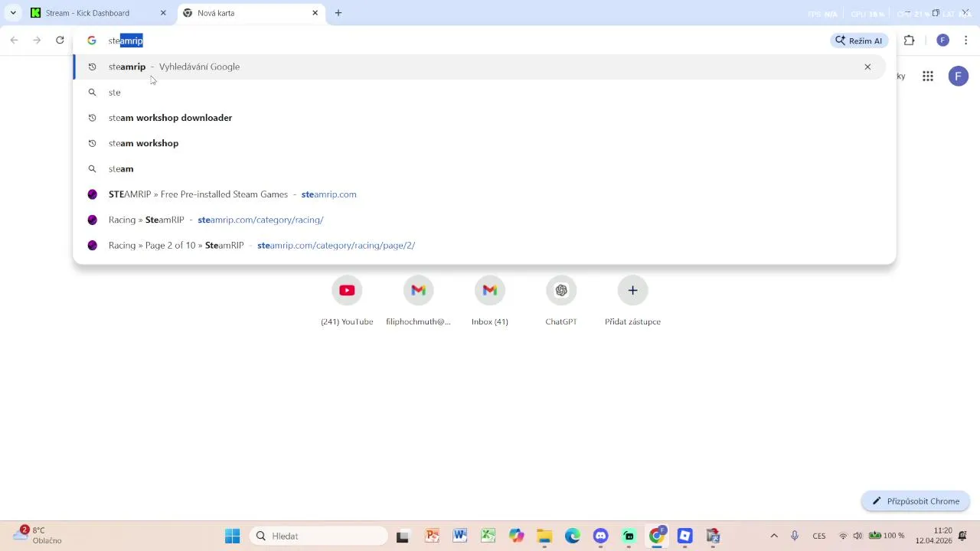Image resolution: width=980 pixels, height=551 pixels.
Task: Launch Excel from the taskbar
Action: 488,536
